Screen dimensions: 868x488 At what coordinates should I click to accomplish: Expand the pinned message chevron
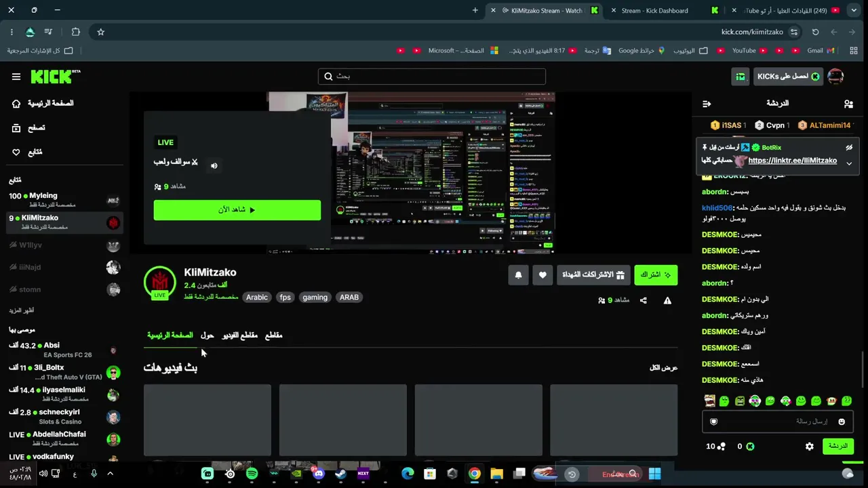click(849, 164)
